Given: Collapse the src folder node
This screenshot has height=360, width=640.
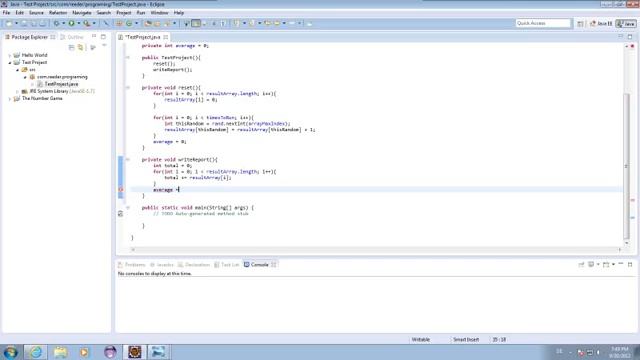Looking at the screenshot, I should click(x=17, y=70).
